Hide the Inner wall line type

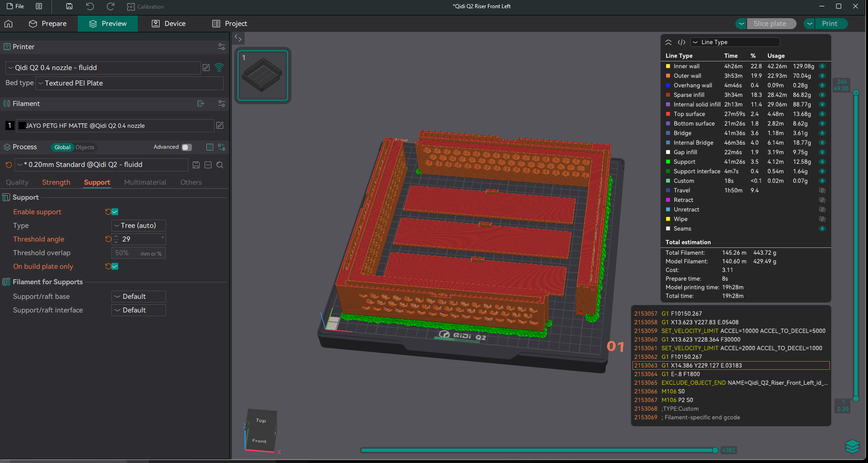coord(822,66)
